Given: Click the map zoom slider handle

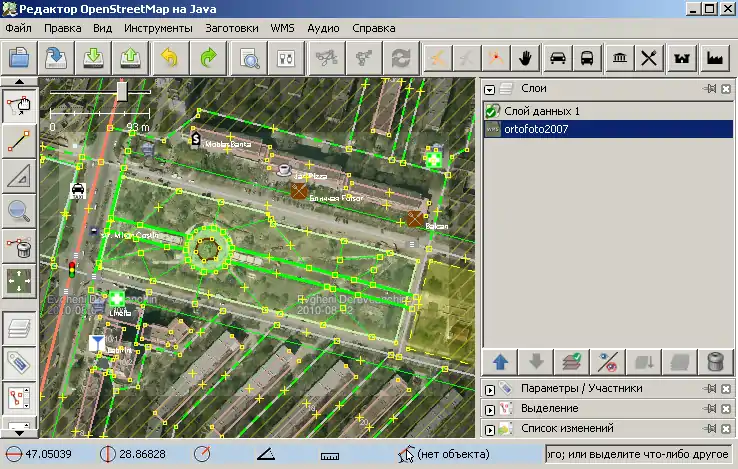Looking at the screenshot, I should [121, 91].
